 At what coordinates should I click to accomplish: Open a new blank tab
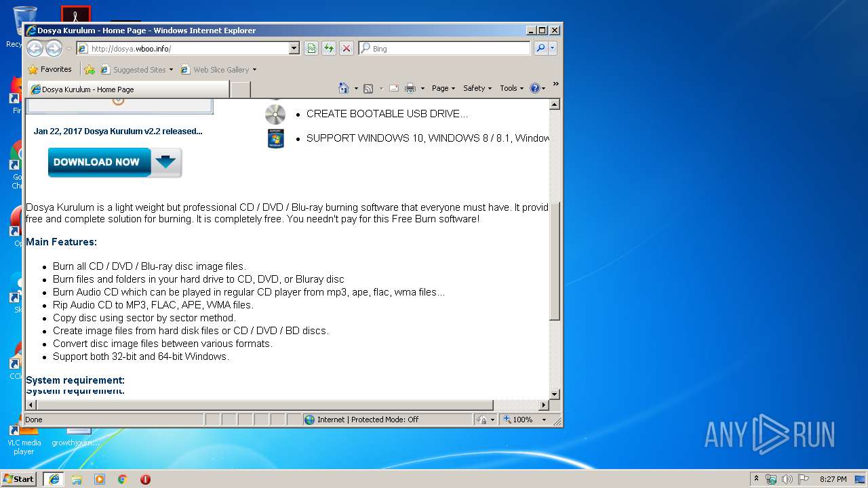click(x=241, y=89)
